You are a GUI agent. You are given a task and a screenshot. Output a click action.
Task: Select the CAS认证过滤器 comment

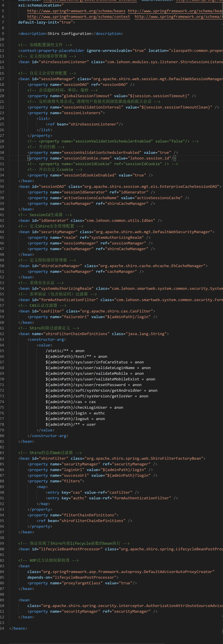point(42,306)
